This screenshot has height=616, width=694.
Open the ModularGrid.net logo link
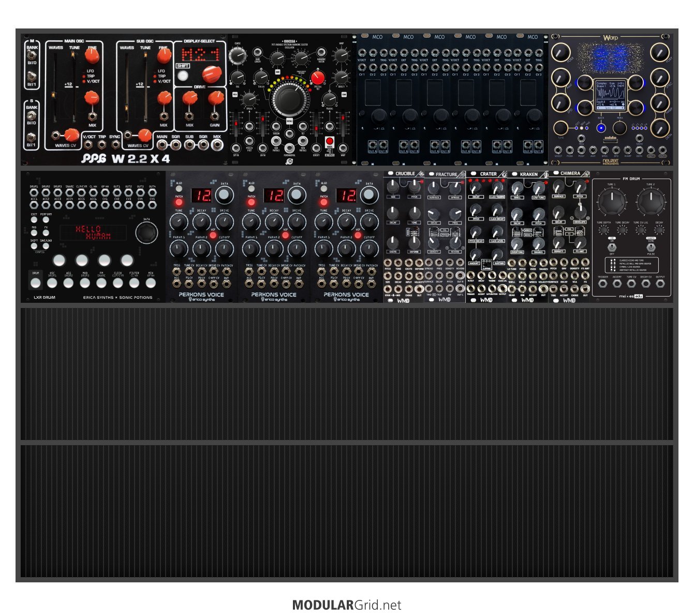pos(347,605)
